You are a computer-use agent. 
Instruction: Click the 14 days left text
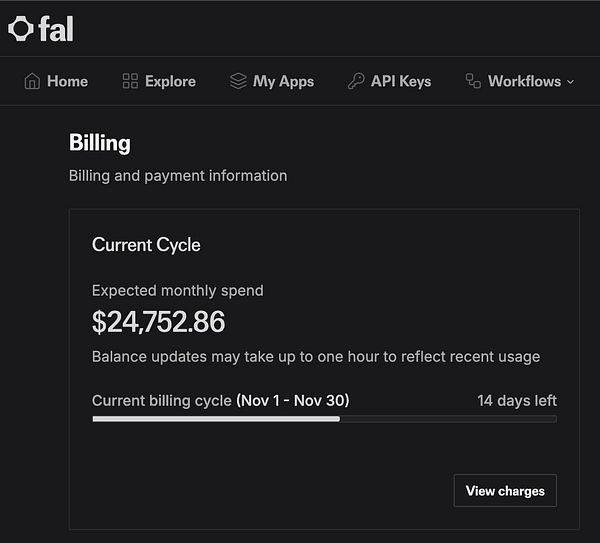click(x=517, y=400)
